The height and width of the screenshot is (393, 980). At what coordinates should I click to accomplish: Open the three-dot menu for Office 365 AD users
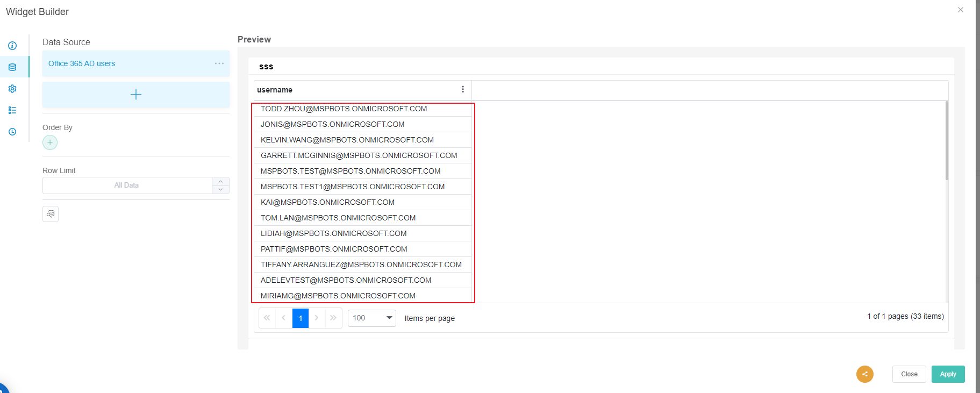coord(219,63)
